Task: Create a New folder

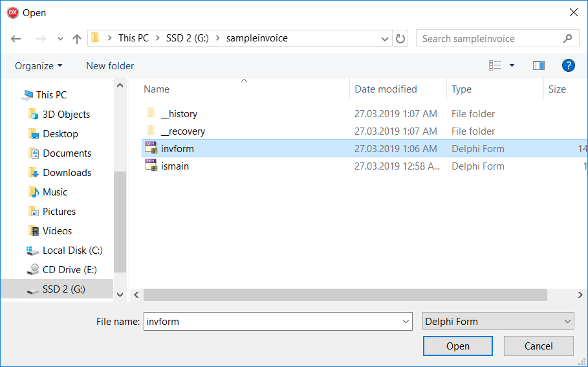Action: click(110, 66)
